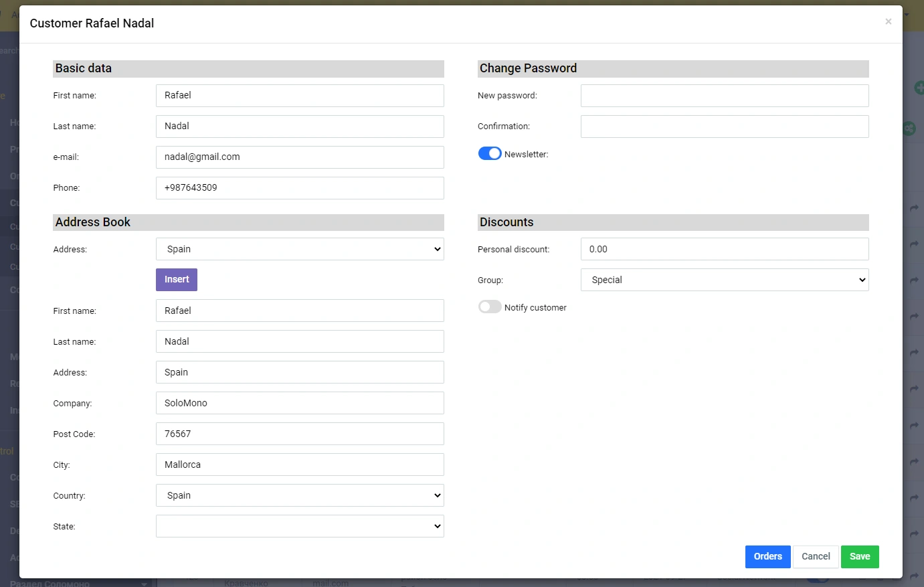Focus the Personal discount field
Viewport: 924px width, 587px height.
[x=724, y=249]
